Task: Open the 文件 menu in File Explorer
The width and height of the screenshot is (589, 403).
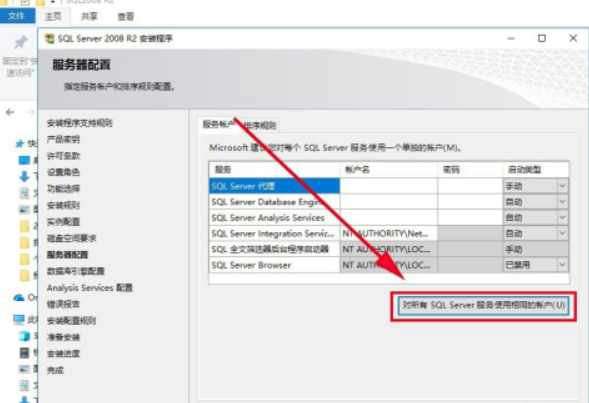Action: 17,16
